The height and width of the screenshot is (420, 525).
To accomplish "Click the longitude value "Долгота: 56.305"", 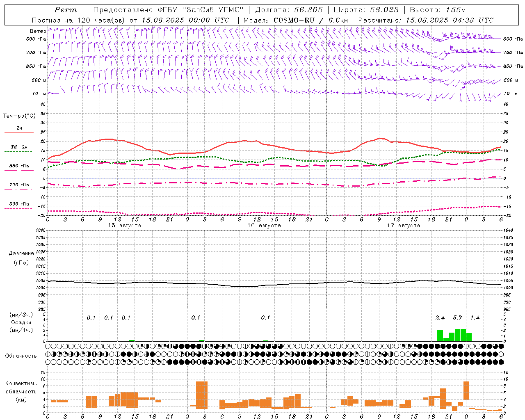I will coord(289,10).
